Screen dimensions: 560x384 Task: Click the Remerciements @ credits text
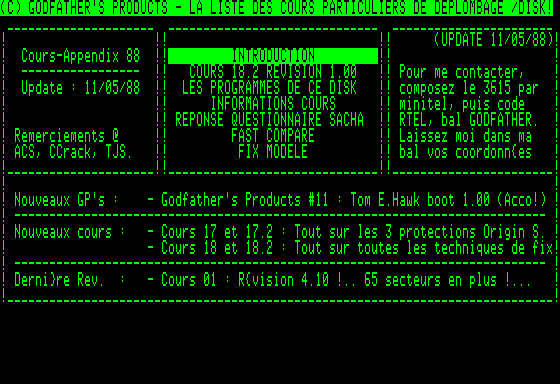pyautogui.click(x=66, y=136)
